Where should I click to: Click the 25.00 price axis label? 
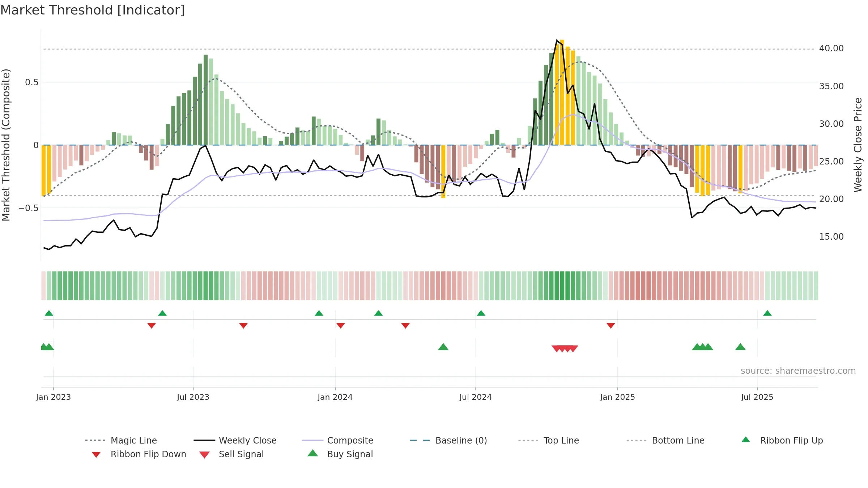tap(831, 161)
